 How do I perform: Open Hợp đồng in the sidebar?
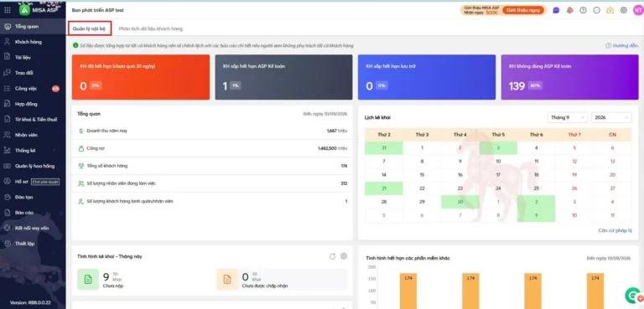(33, 104)
